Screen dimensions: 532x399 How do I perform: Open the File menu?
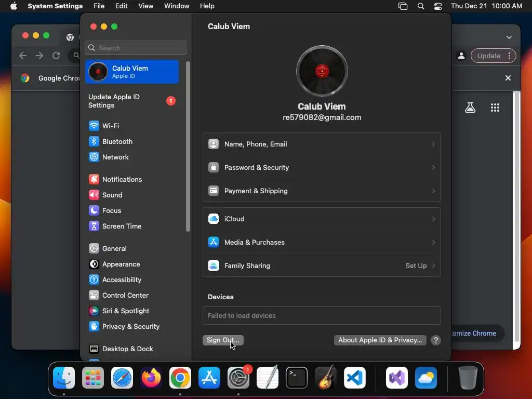(99, 6)
